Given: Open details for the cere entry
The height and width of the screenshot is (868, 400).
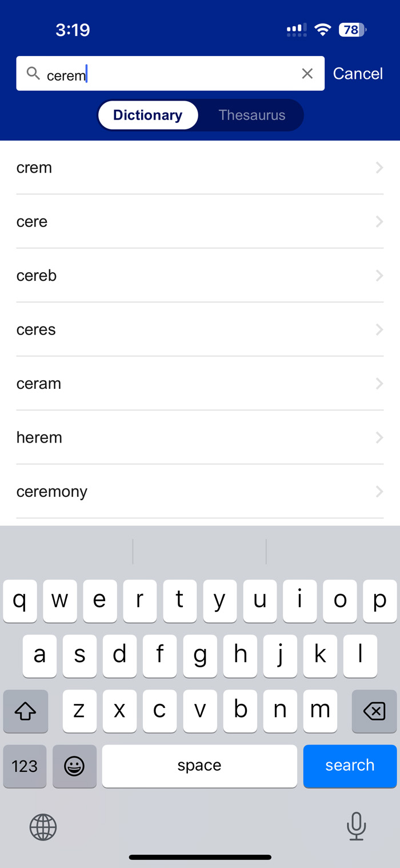Looking at the screenshot, I should 200,221.
